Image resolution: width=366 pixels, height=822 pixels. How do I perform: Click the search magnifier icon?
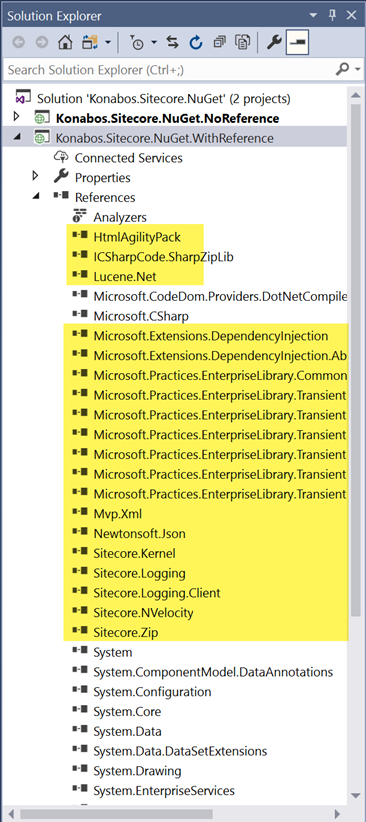click(x=343, y=69)
